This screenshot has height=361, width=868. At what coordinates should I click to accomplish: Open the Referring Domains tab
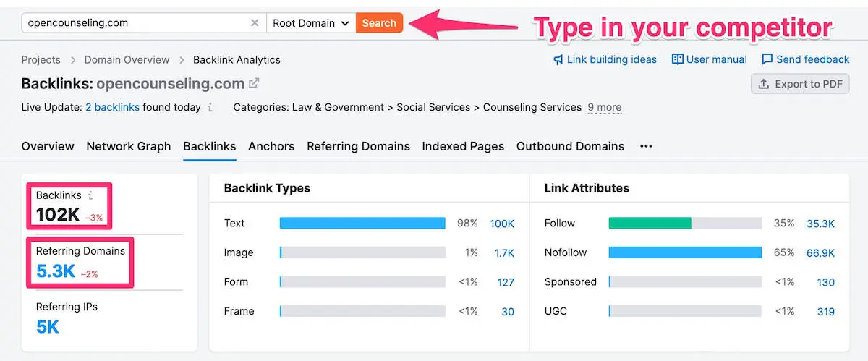pyautogui.click(x=358, y=146)
